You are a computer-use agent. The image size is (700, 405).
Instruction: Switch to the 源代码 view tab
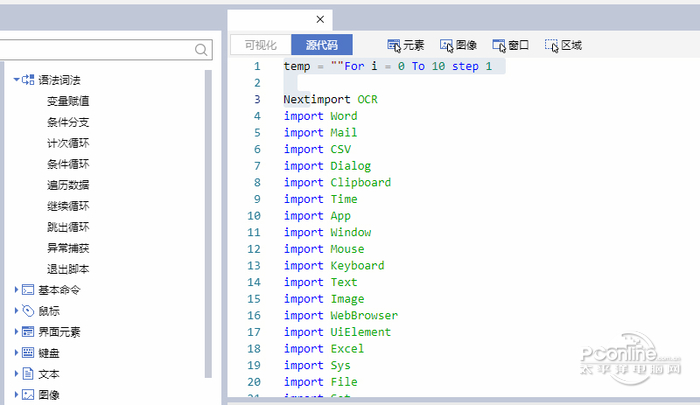coord(322,45)
